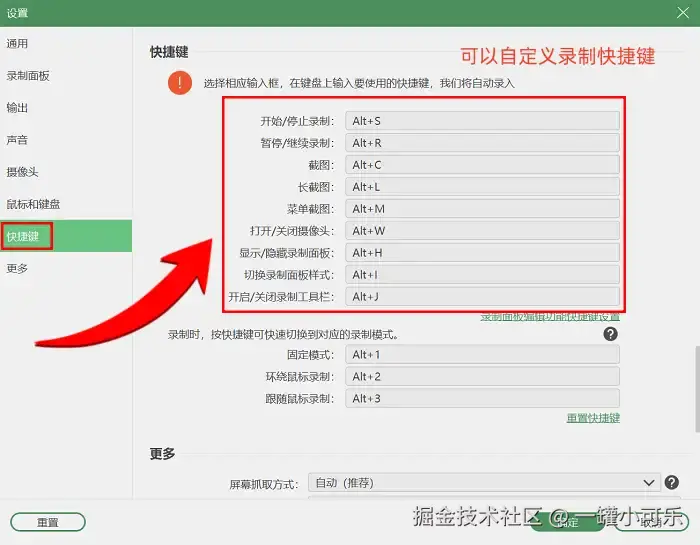This screenshot has height=545, width=700.
Task: Close the 设置 window
Action: click(683, 12)
